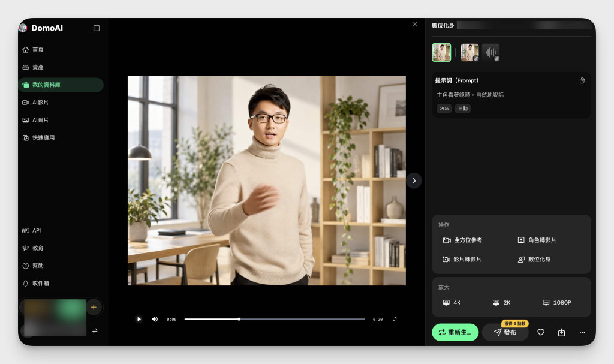
Task: Download the video
Action: tap(561, 332)
